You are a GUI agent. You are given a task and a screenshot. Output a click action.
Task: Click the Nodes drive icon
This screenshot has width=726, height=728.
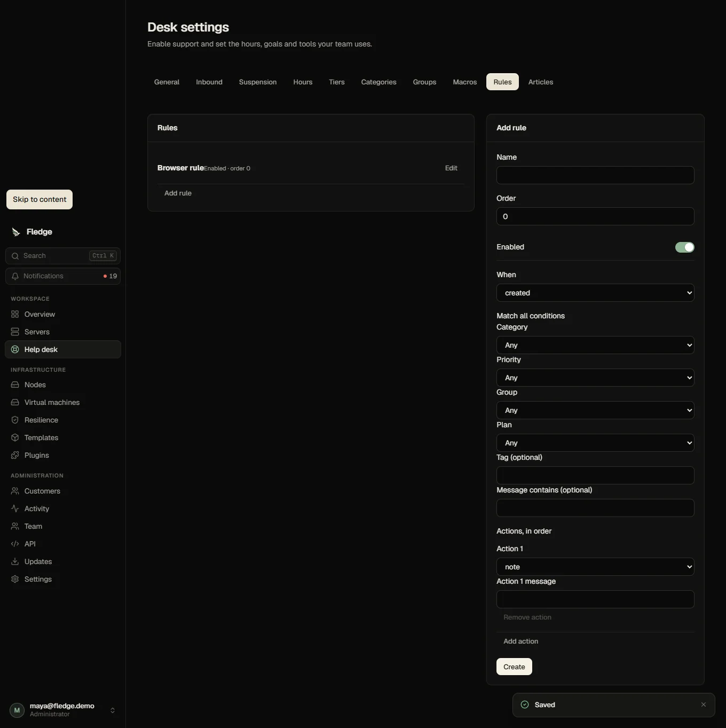[x=15, y=385]
